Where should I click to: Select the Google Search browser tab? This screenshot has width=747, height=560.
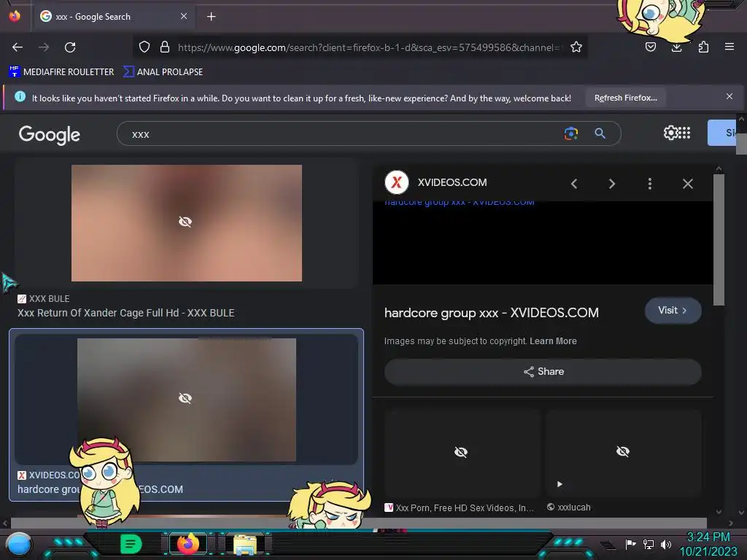point(113,17)
